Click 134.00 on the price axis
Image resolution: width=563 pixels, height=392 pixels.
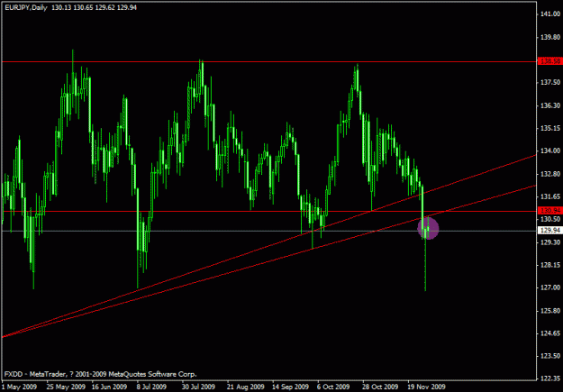[x=550, y=150]
